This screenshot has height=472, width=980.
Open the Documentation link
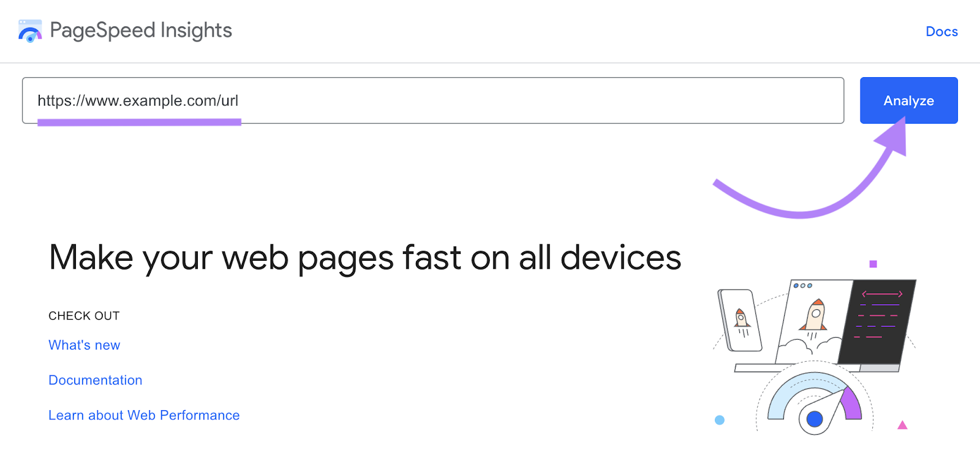95,380
